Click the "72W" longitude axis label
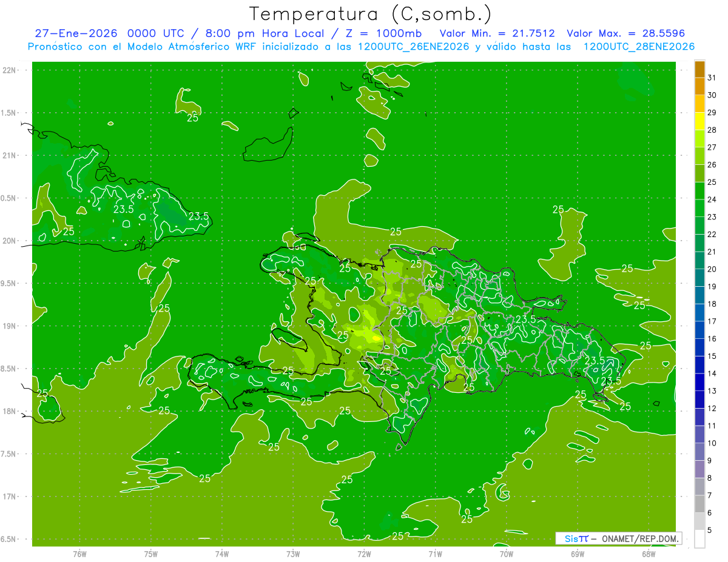The width and height of the screenshot is (728, 562). (x=364, y=554)
